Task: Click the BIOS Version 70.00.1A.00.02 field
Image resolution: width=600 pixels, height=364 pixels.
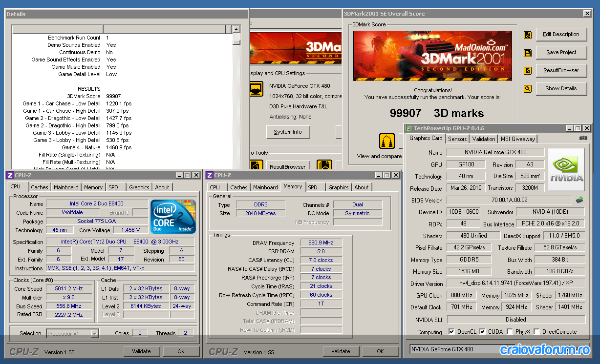Action: click(509, 200)
